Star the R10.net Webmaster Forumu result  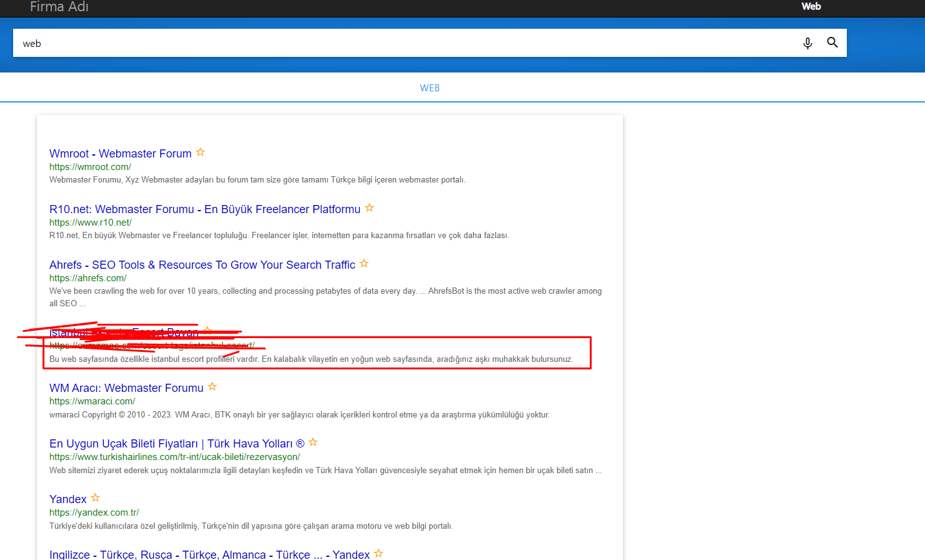[370, 207]
